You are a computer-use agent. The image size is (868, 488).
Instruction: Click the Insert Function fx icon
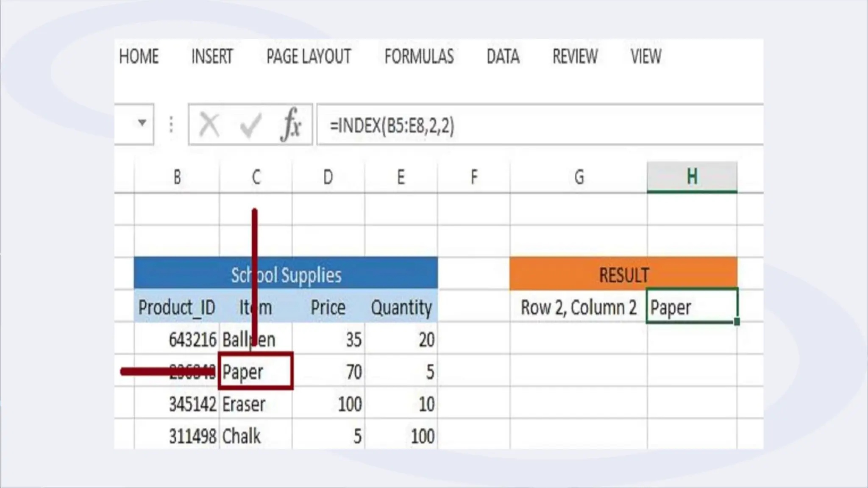(291, 125)
